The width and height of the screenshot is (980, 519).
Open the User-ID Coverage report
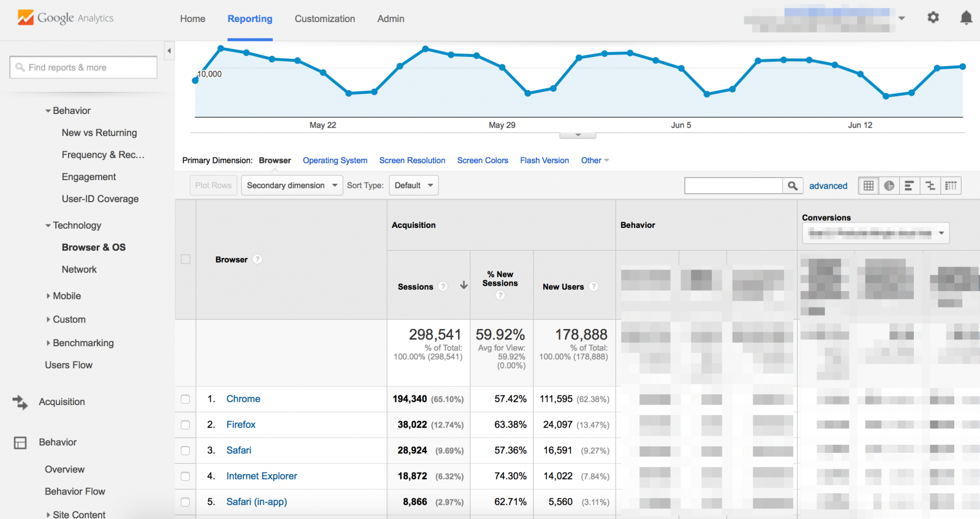click(100, 199)
